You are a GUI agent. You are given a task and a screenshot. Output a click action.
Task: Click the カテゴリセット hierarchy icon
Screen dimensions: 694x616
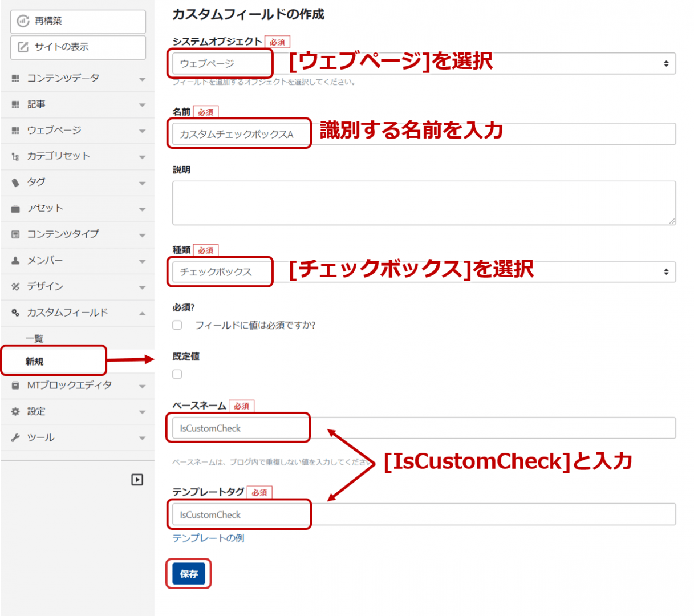(15, 156)
